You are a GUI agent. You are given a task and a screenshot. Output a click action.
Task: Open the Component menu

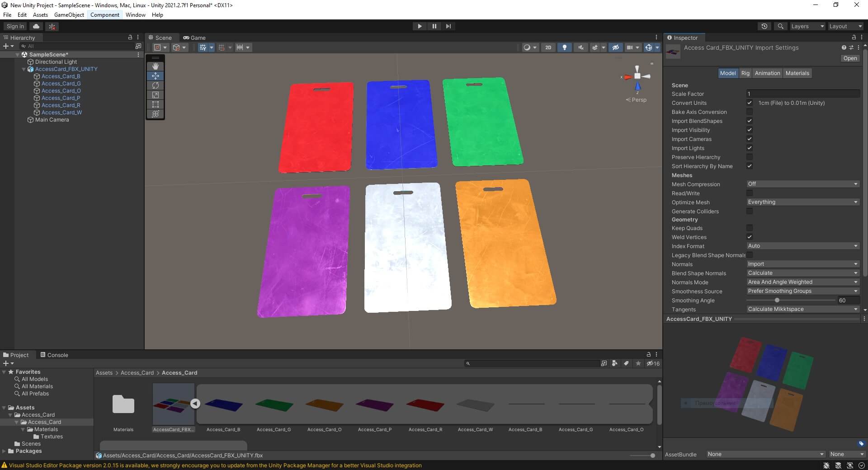click(x=105, y=15)
